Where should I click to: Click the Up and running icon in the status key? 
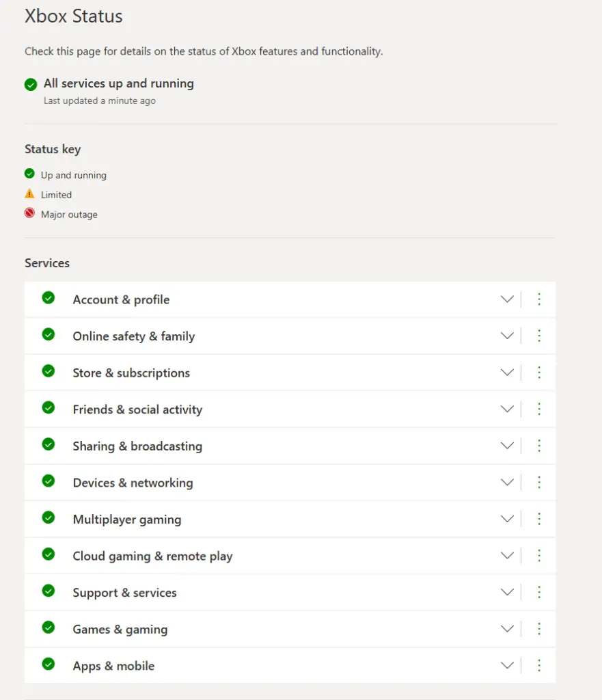tap(29, 174)
